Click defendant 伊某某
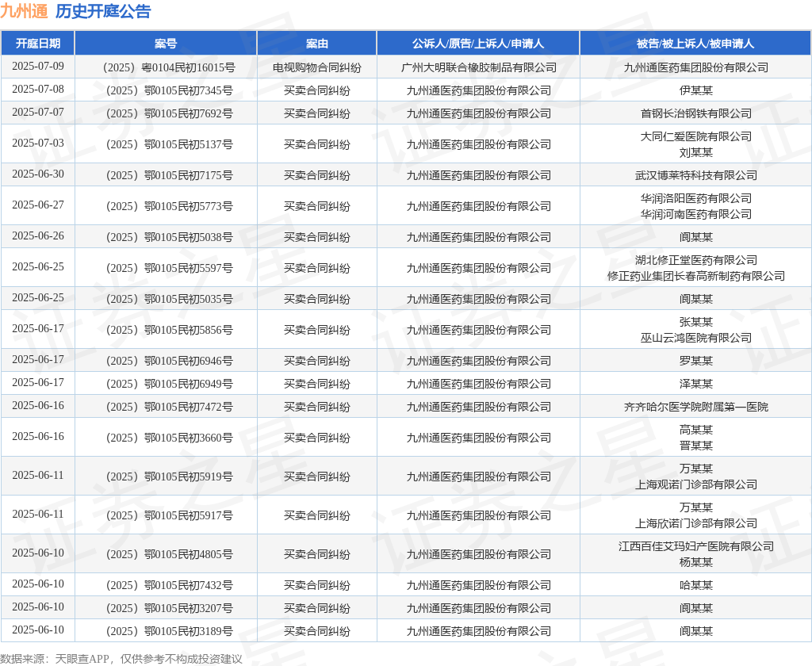812x666 pixels. pos(696,90)
